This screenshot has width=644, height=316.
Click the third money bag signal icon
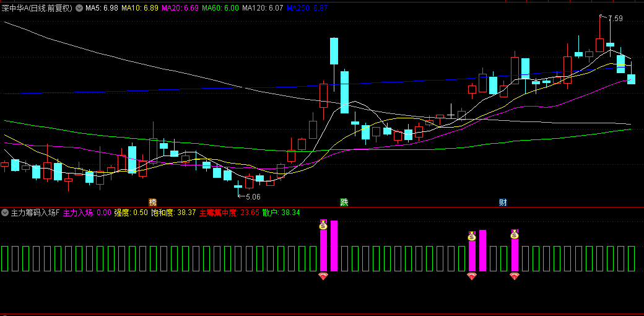coord(514,234)
